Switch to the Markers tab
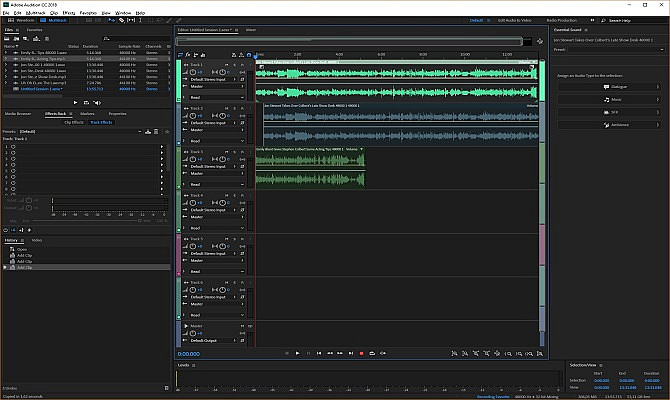This screenshot has height=400, width=670. tap(86, 114)
